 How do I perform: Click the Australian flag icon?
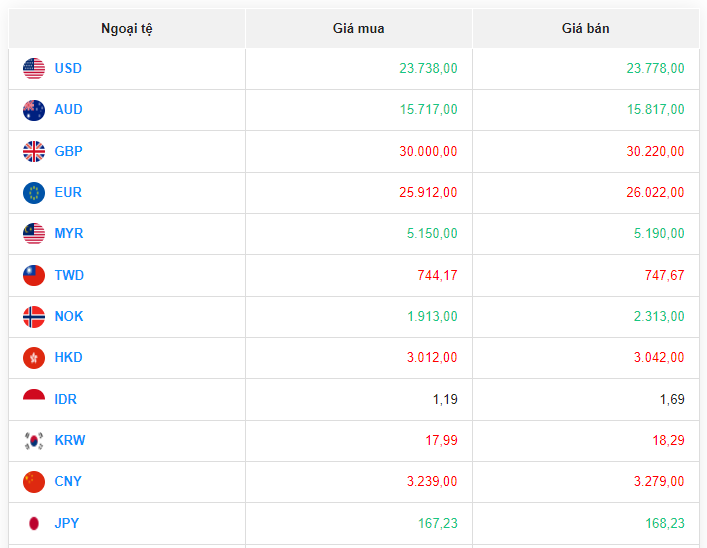click(34, 110)
